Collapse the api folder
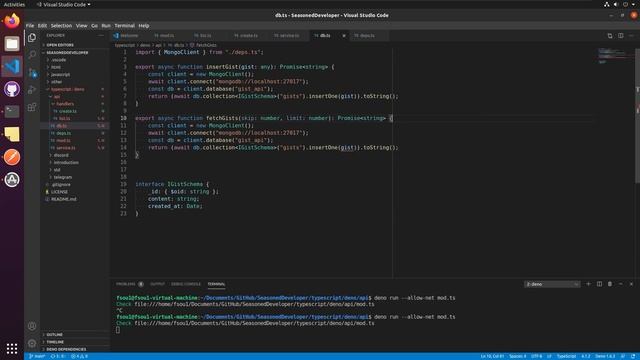 [57, 97]
